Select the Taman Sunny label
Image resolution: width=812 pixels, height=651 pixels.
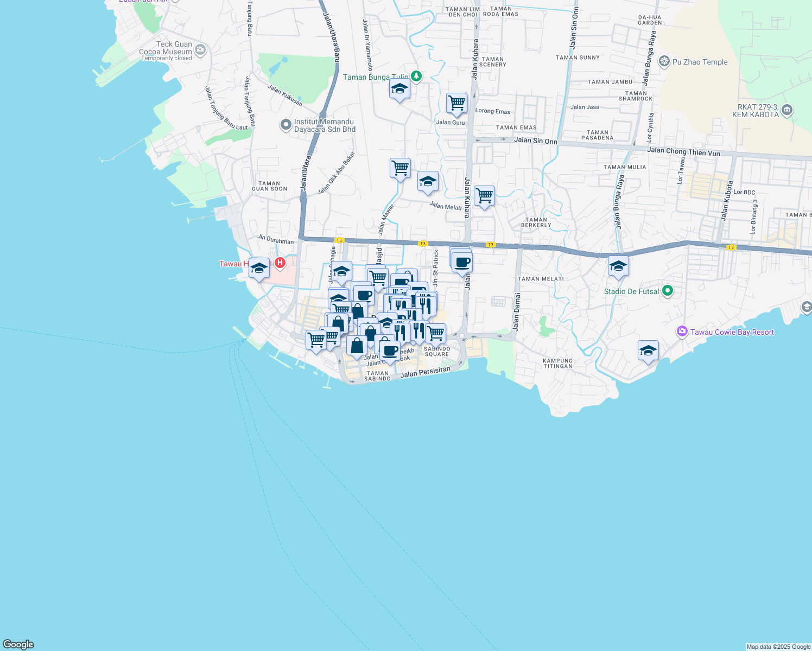[x=578, y=58]
